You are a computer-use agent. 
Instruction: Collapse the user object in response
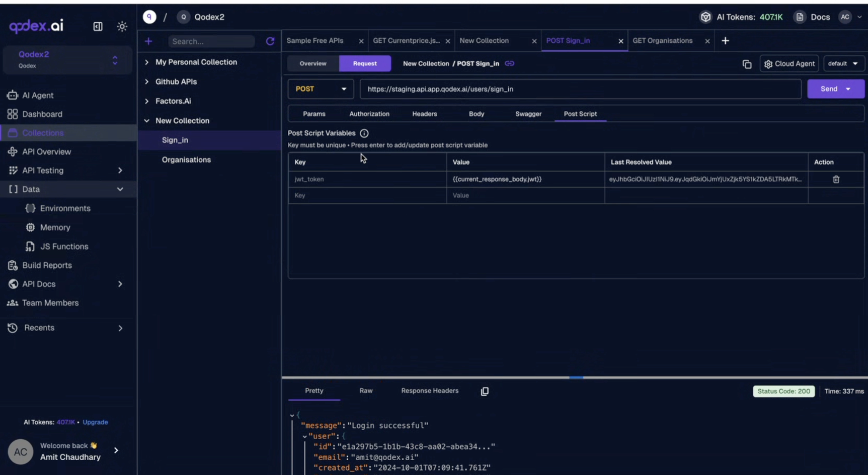[305, 437]
